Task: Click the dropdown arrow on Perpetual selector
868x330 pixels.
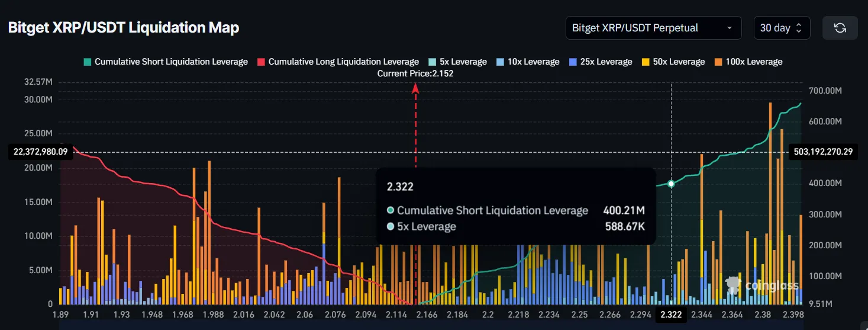Action: [x=730, y=28]
